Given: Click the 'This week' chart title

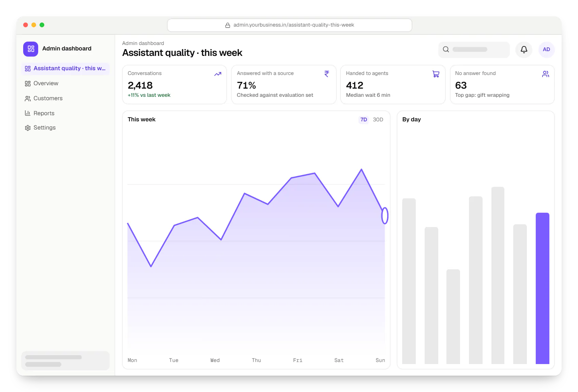Looking at the screenshot, I should (141, 120).
